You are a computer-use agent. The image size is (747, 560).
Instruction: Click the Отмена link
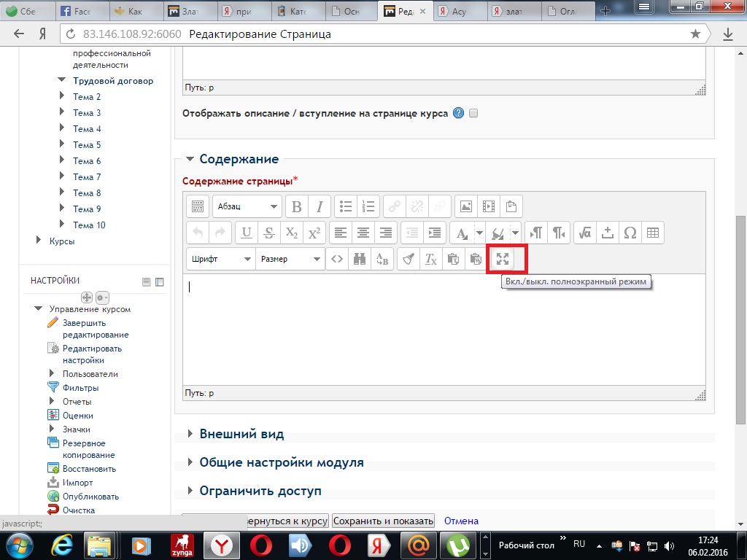[461, 521]
